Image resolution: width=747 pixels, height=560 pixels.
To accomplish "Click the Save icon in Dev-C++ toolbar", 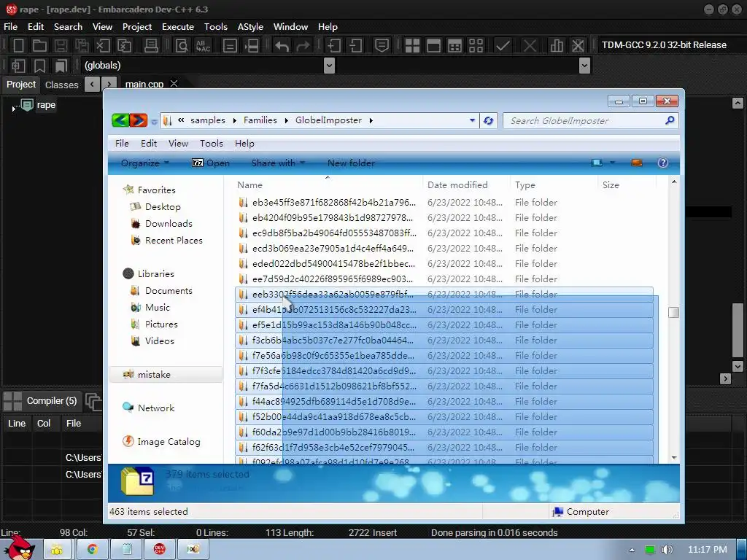I will [x=61, y=46].
